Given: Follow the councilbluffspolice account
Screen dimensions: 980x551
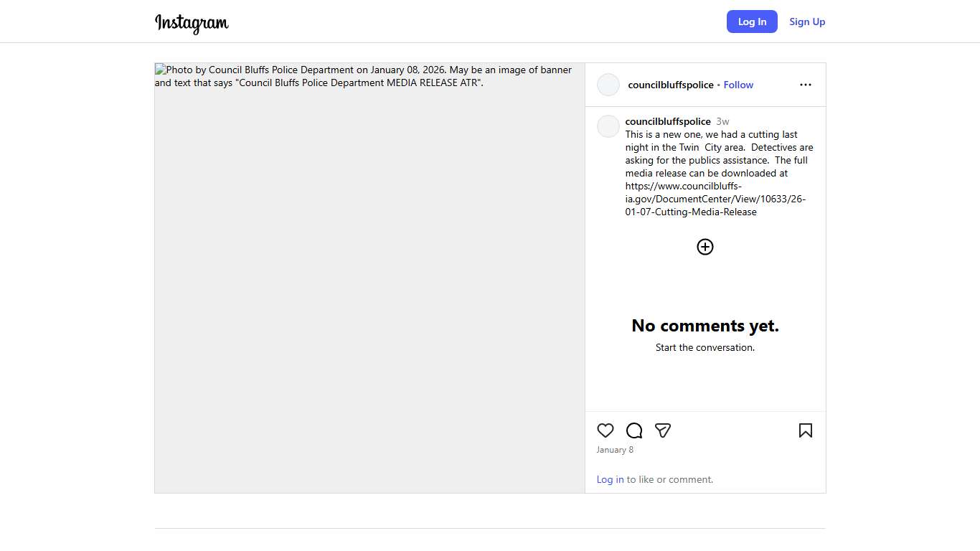Looking at the screenshot, I should coord(738,85).
